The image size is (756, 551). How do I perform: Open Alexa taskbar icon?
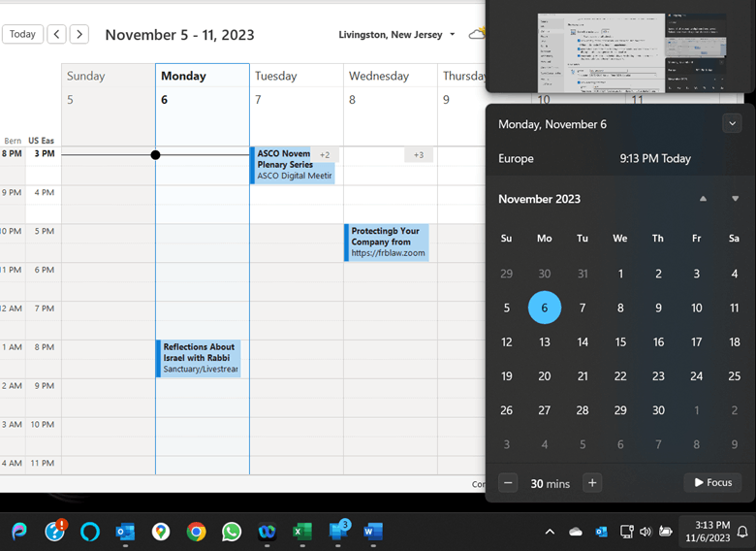(90, 532)
